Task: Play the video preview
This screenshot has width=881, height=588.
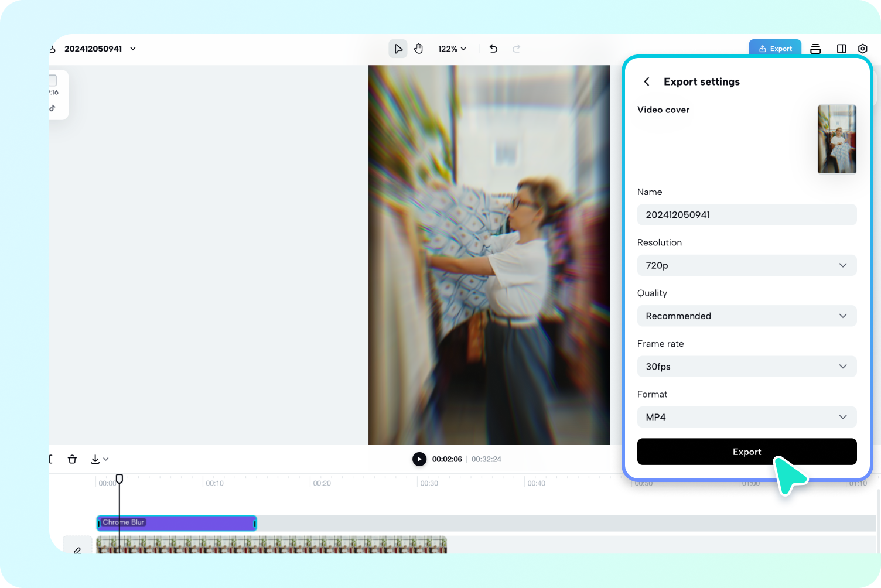Action: point(419,459)
